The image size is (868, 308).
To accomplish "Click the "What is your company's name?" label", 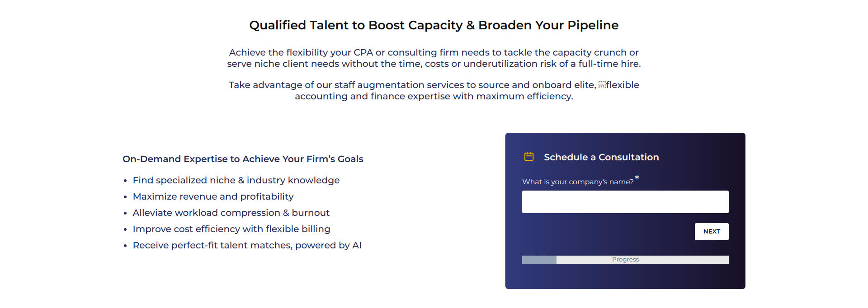I will click(x=578, y=182).
